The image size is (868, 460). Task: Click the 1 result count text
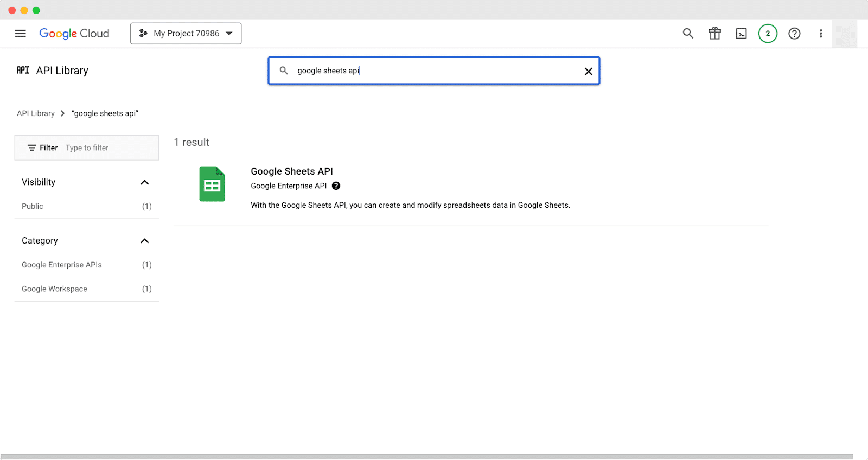(x=192, y=142)
